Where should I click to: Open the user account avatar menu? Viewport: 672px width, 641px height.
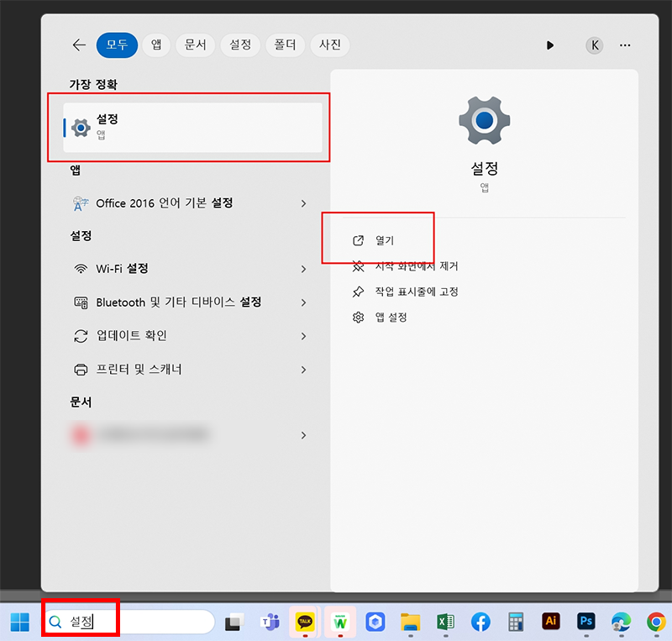click(x=594, y=45)
